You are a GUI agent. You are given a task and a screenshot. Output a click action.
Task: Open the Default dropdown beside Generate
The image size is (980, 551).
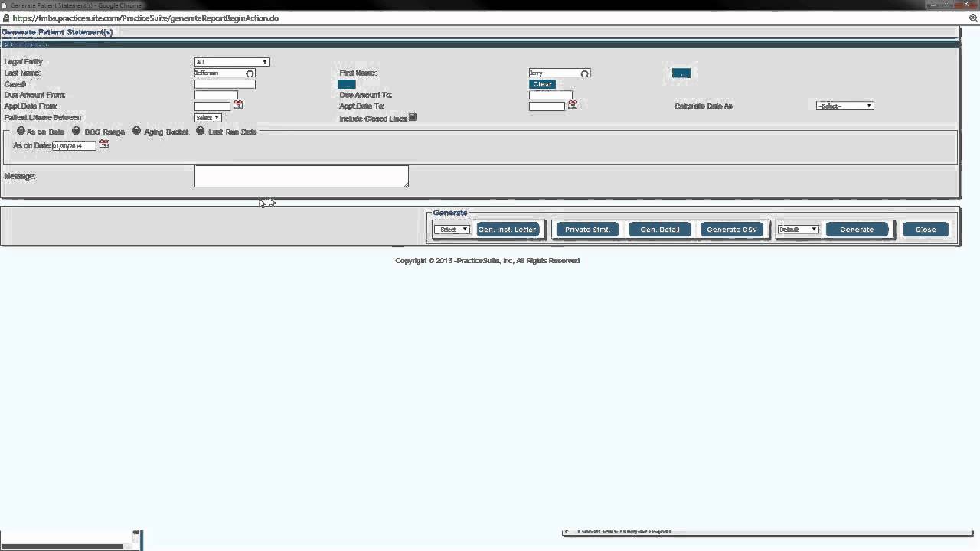799,230
